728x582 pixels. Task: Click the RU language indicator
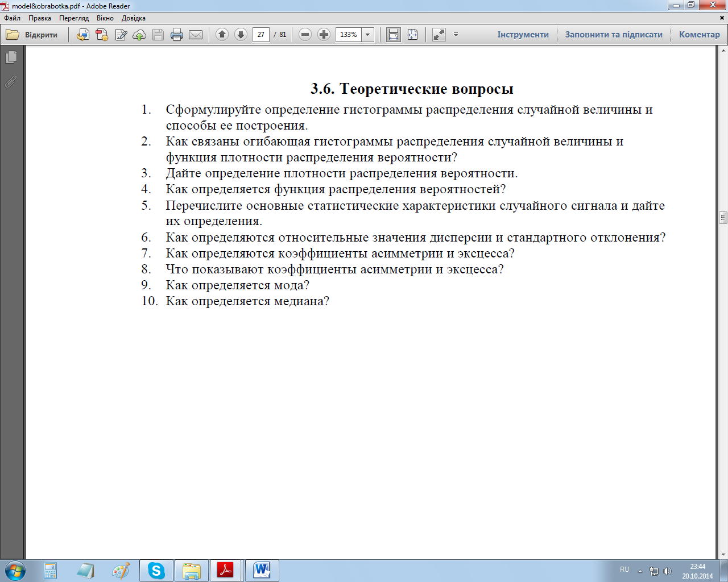[x=624, y=569]
